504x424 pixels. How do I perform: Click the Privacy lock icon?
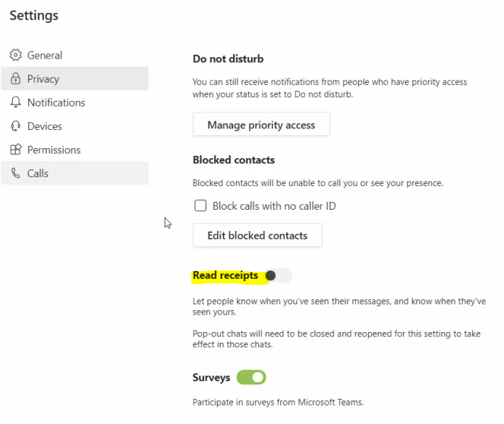[15, 79]
